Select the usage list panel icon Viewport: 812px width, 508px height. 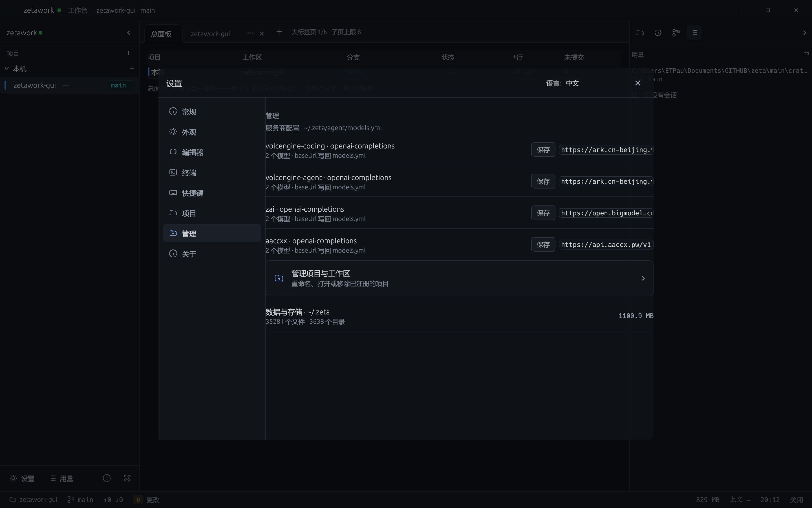click(x=694, y=32)
